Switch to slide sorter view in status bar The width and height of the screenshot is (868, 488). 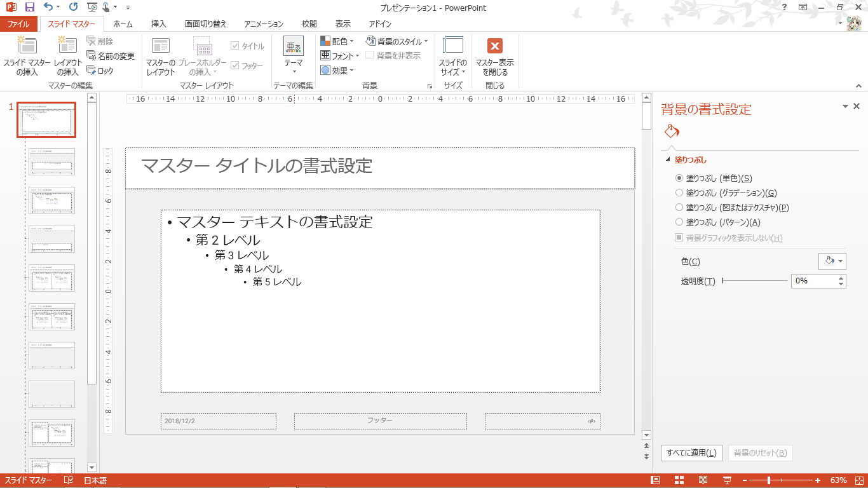pos(679,480)
